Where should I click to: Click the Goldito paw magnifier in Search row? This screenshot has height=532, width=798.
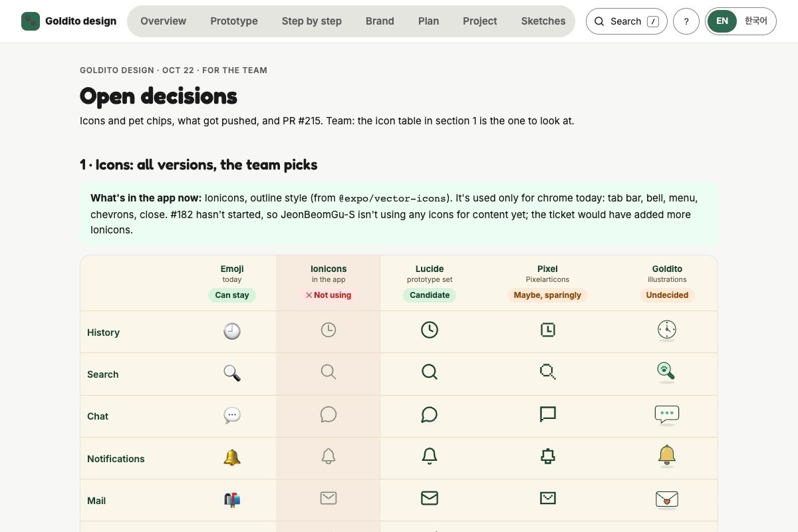tap(666, 372)
